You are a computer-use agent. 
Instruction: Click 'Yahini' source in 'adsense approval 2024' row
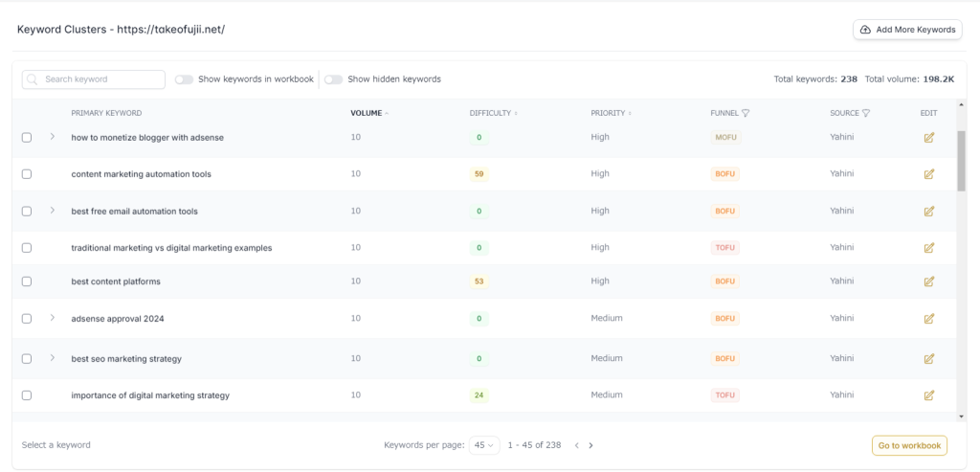841,318
